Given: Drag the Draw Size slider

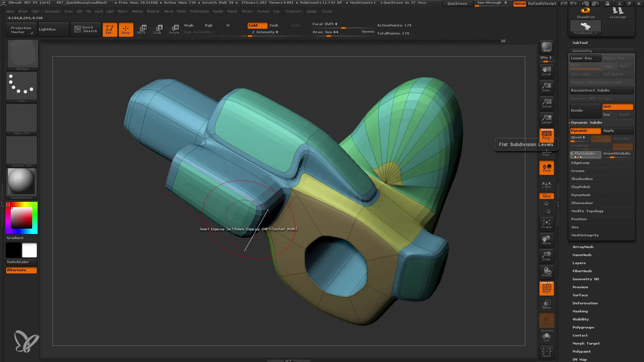Looking at the screenshot, I should [x=329, y=35].
